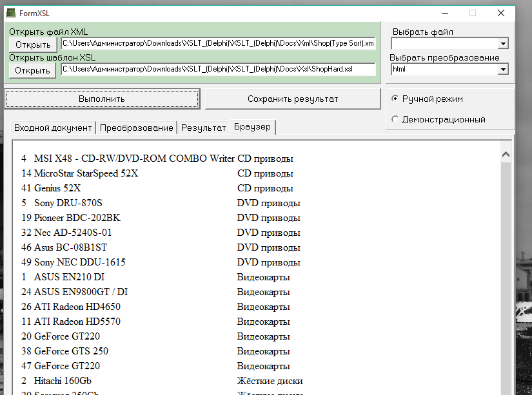Minimize the FormXSL window
532x395 pixels.
[x=445, y=14]
